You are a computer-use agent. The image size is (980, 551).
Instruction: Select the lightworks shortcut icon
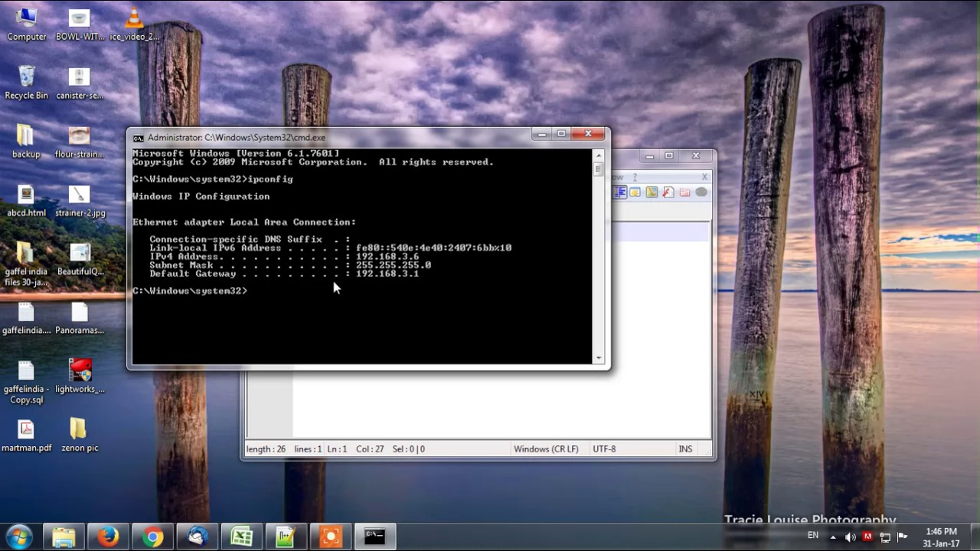coord(80,377)
